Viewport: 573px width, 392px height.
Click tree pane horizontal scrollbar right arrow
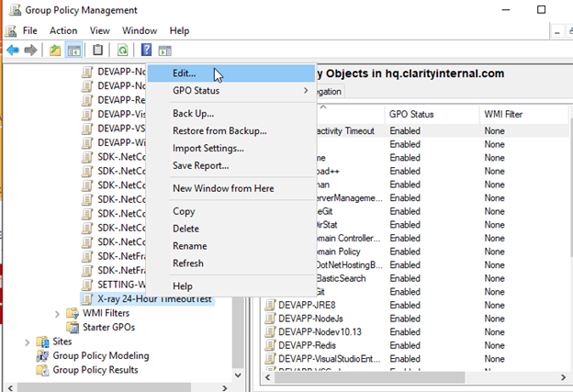tap(224, 387)
